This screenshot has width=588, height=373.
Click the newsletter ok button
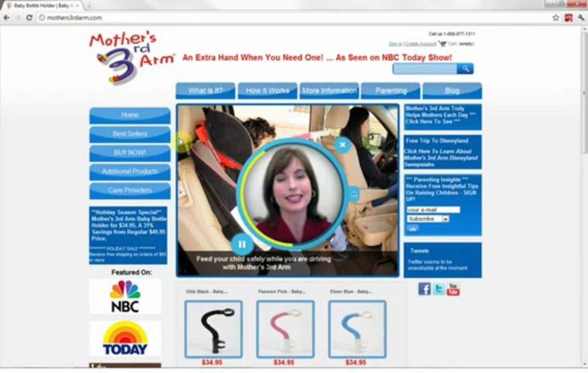tap(412, 228)
